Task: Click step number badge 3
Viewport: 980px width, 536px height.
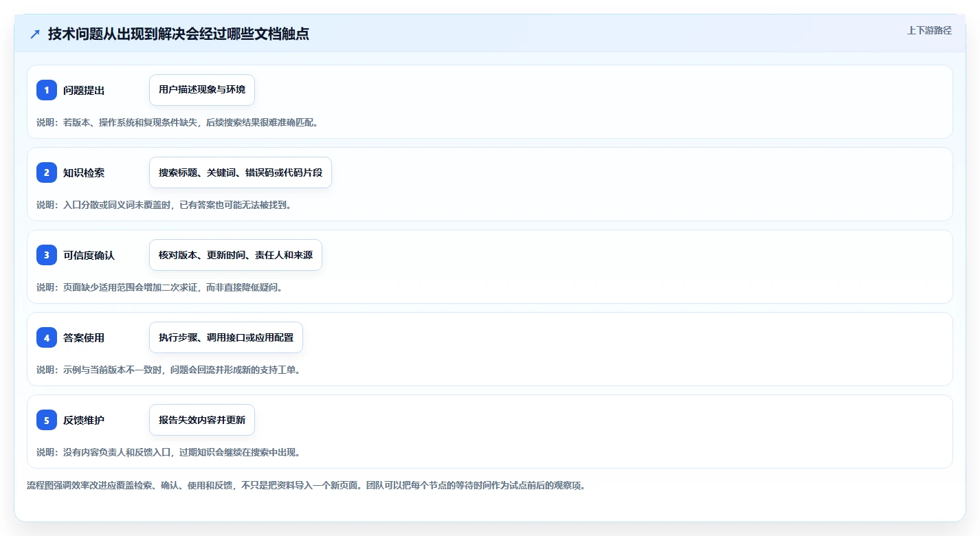Action: coord(47,255)
